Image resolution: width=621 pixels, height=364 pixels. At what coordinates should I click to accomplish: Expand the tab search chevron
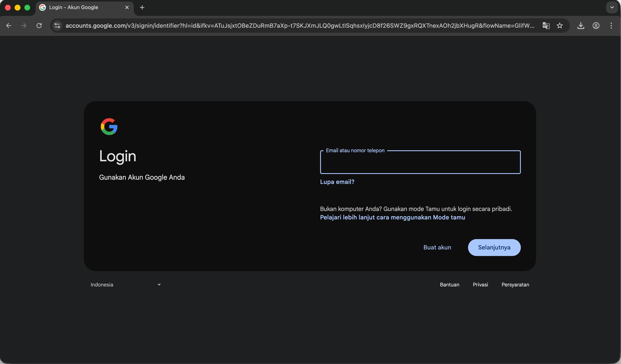[x=612, y=7]
